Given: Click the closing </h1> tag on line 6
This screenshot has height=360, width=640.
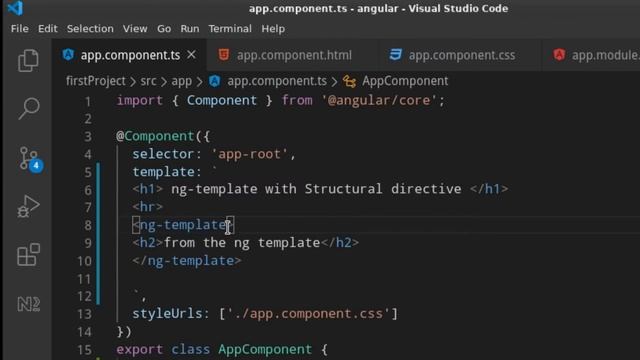Looking at the screenshot, I should click(489, 189).
